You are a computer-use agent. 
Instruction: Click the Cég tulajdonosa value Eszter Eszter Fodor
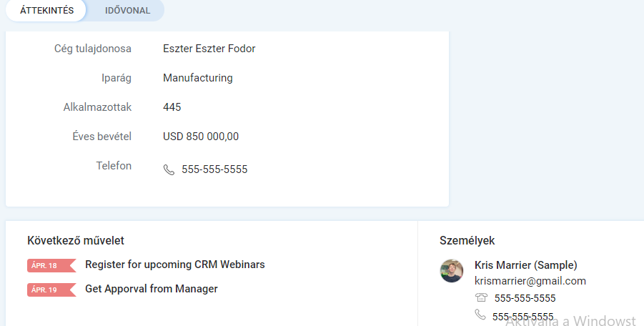click(x=209, y=49)
